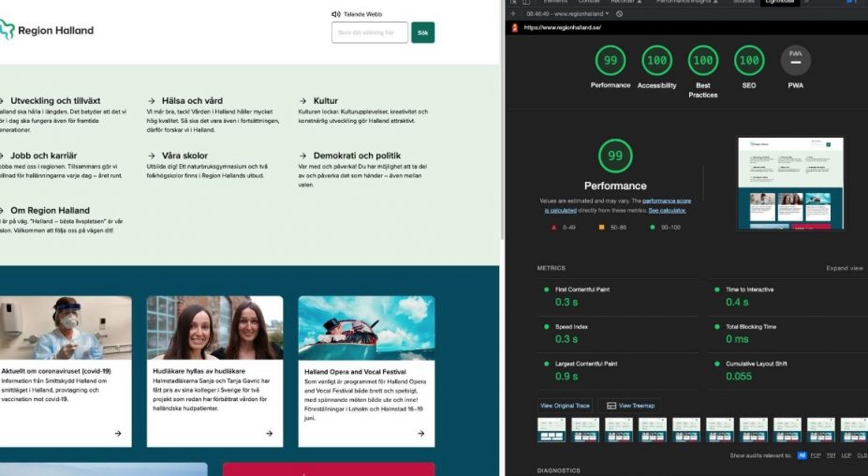Add a new Lighthouse report with plus icon

pos(513,14)
